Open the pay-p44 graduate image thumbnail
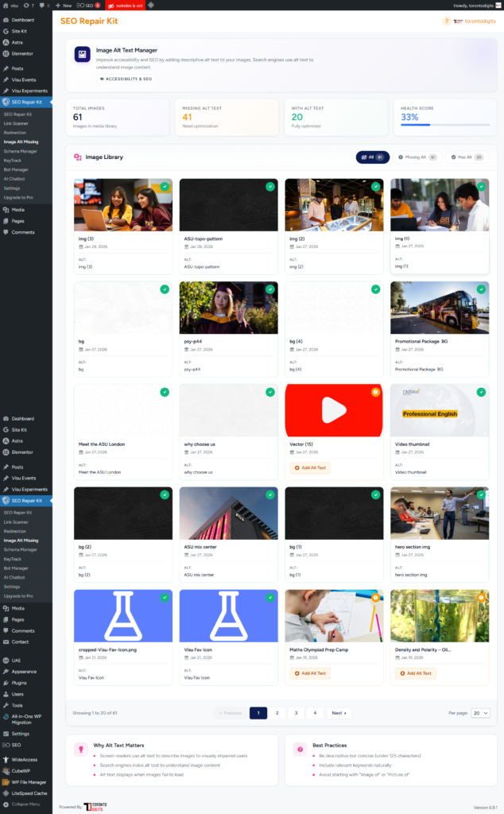 pos(228,308)
